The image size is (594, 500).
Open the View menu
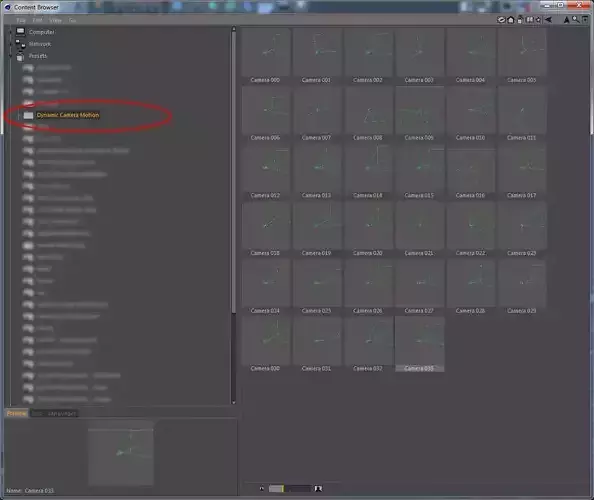tap(55, 20)
